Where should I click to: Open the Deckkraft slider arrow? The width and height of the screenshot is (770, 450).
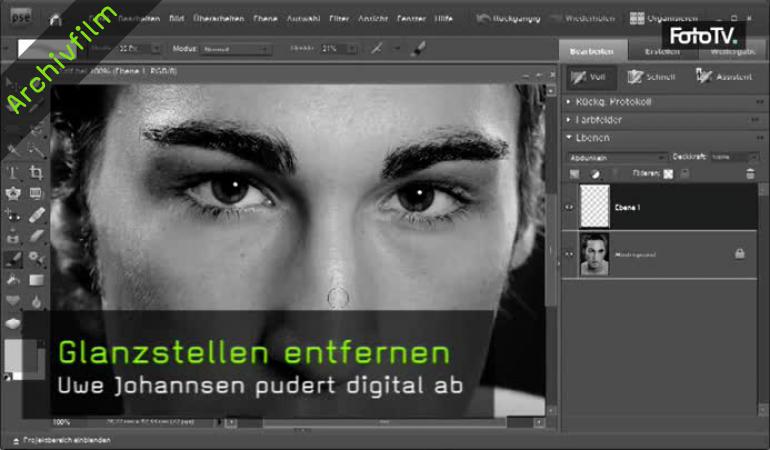(x=754, y=157)
